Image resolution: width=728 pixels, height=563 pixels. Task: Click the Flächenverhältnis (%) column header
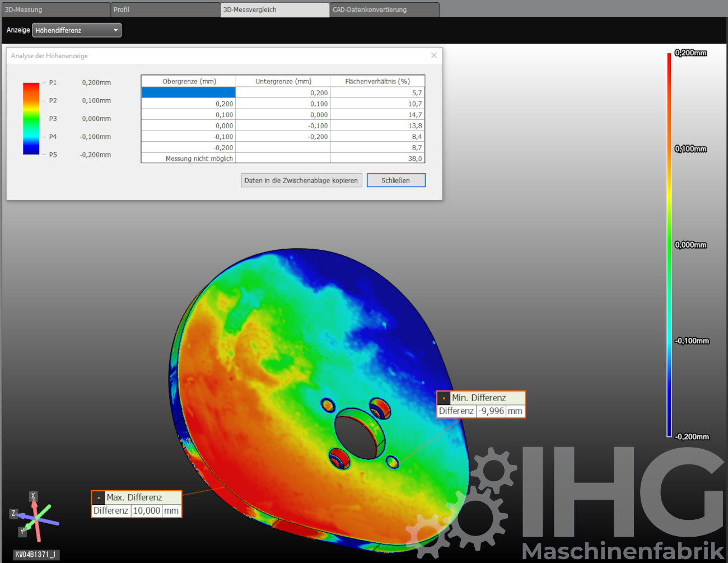pyautogui.click(x=377, y=81)
